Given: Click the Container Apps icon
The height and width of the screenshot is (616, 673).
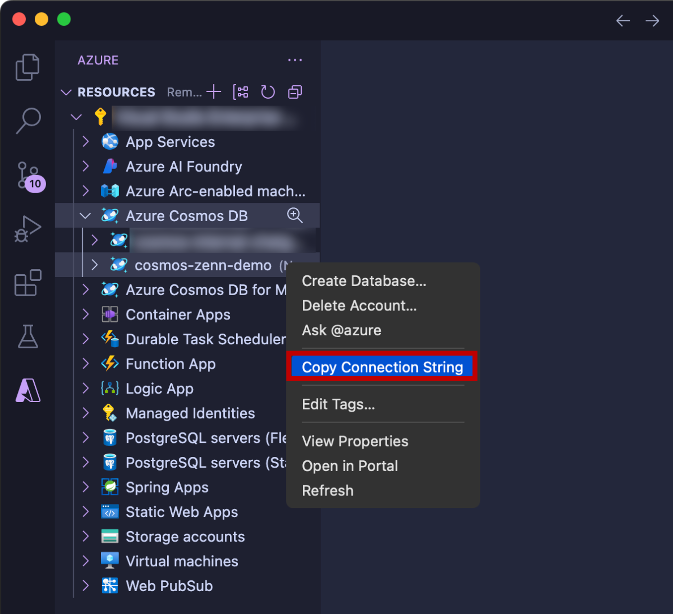Looking at the screenshot, I should 110,314.
